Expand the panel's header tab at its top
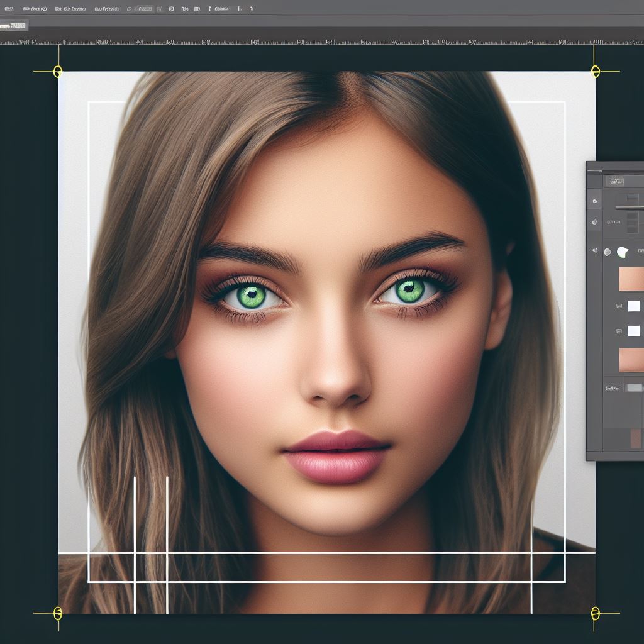Viewport: 644px width, 644px height. coord(616,181)
